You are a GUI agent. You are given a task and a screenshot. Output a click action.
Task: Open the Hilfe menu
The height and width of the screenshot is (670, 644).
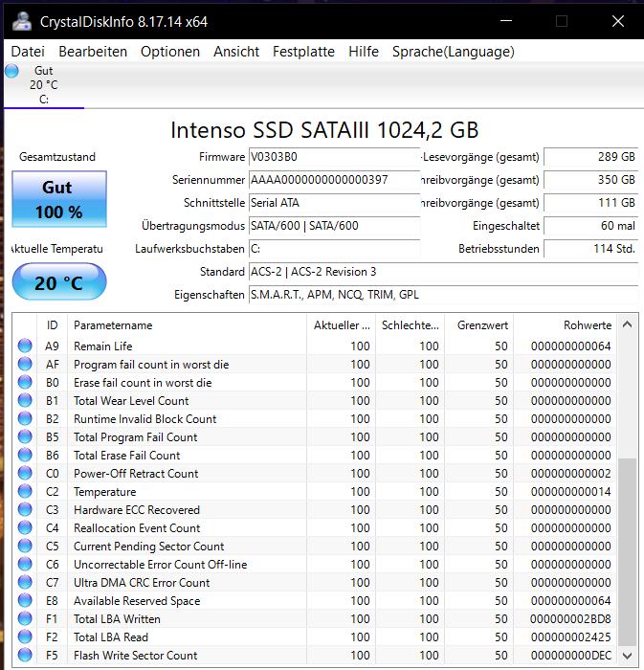(x=364, y=52)
